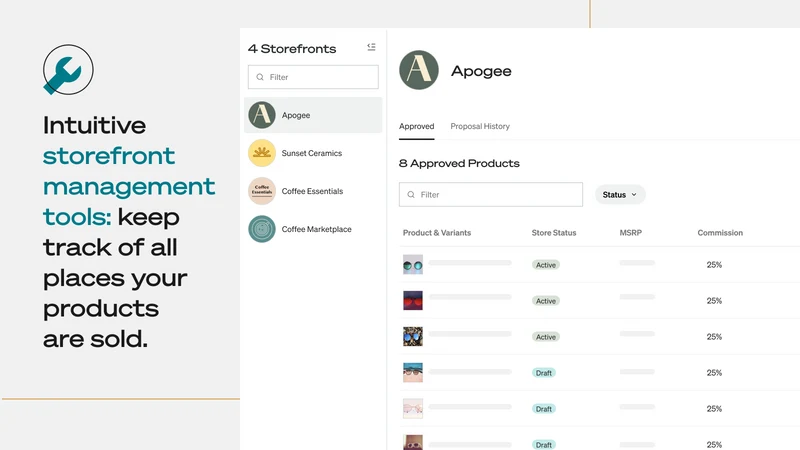The width and height of the screenshot is (800, 450).
Task: Open the teal round sunglasses product thumbnail
Action: tap(413, 265)
